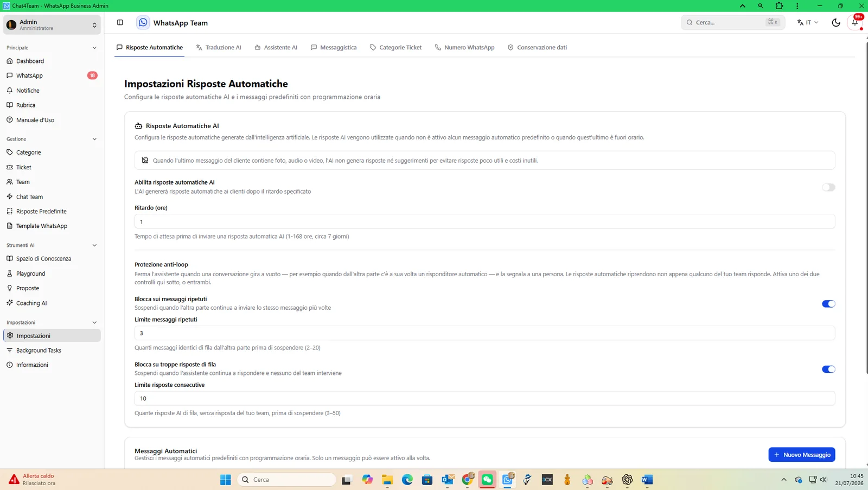Collapse the Gestione sidebar group
868x490 pixels.
94,139
